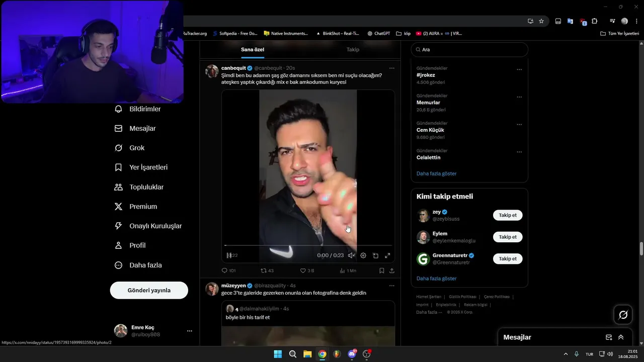The image size is (644, 362).
Task: Open video settings gear icon
Action: pos(363,255)
